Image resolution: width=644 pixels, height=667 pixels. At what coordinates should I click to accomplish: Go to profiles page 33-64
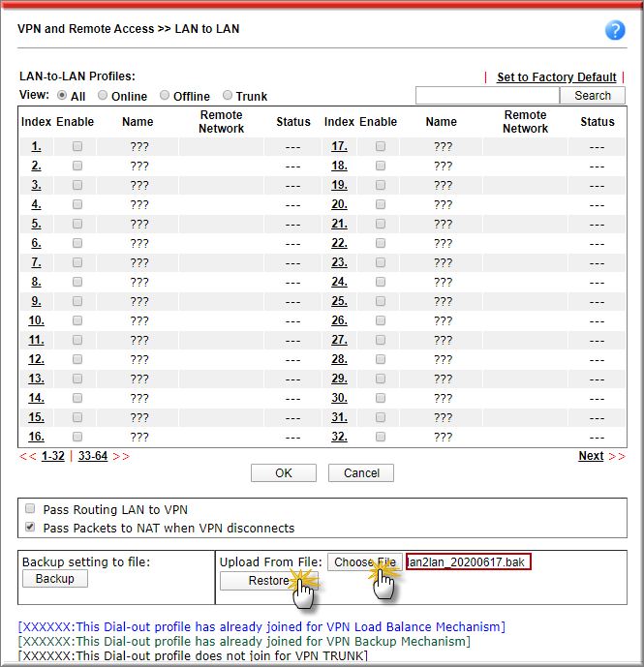[93, 456]
